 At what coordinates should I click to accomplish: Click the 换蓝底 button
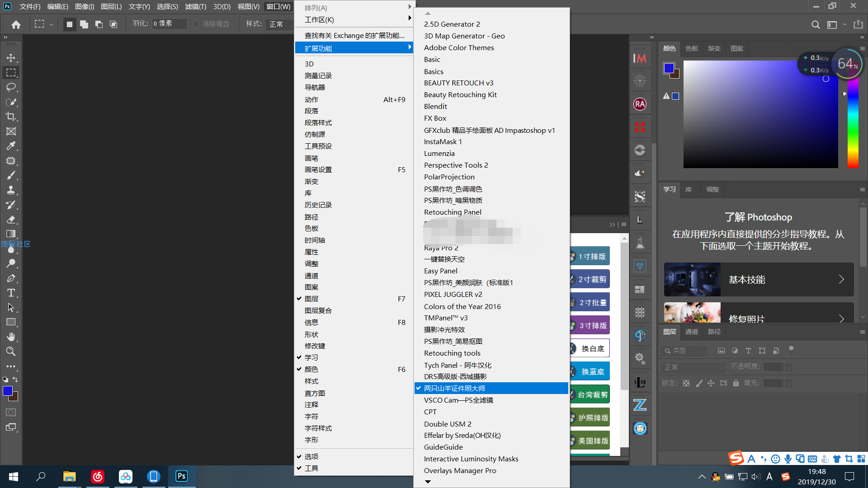click(x=590, y=371)
